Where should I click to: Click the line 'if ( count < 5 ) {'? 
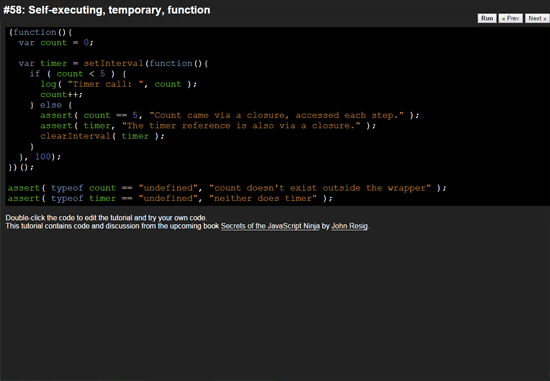coord(78,74)
